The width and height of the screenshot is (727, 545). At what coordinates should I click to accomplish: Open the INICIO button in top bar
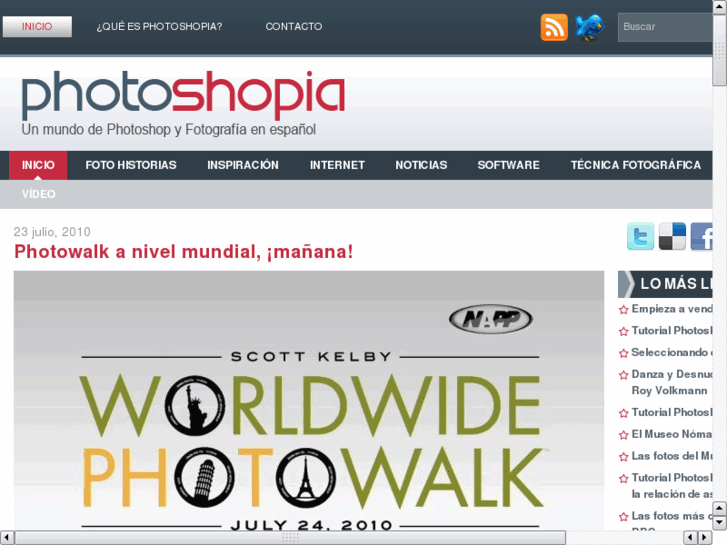tap(37, 26)
